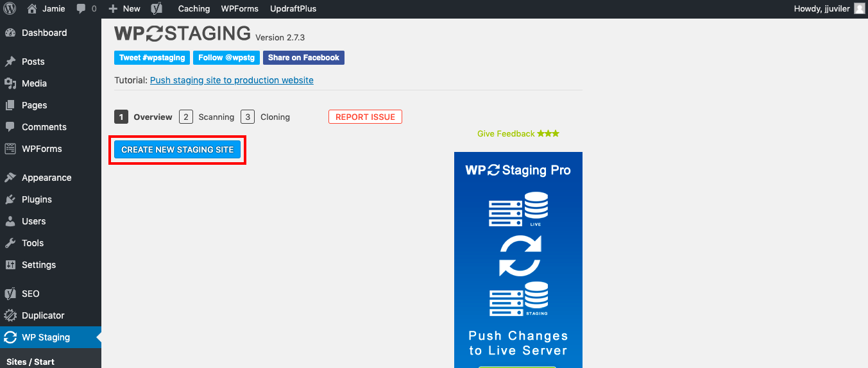Open the Appearance menu label
The image size is (868, 368).
point(47,178)
